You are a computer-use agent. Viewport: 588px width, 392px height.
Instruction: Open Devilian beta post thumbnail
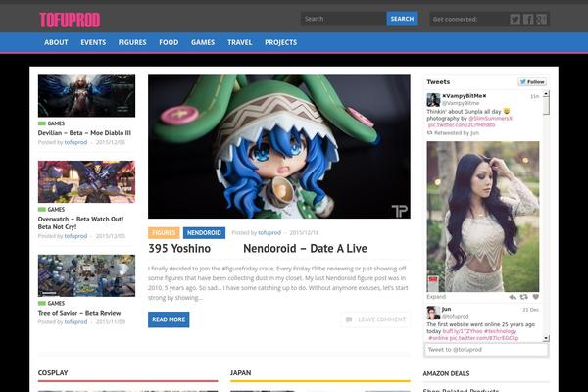(x=86, y=96)
